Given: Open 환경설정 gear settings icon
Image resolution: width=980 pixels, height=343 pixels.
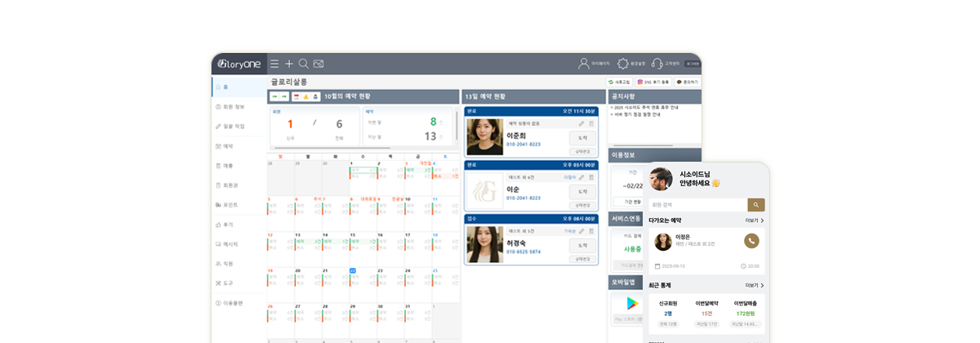Looking at the screenshot, I should click(623, 63).
